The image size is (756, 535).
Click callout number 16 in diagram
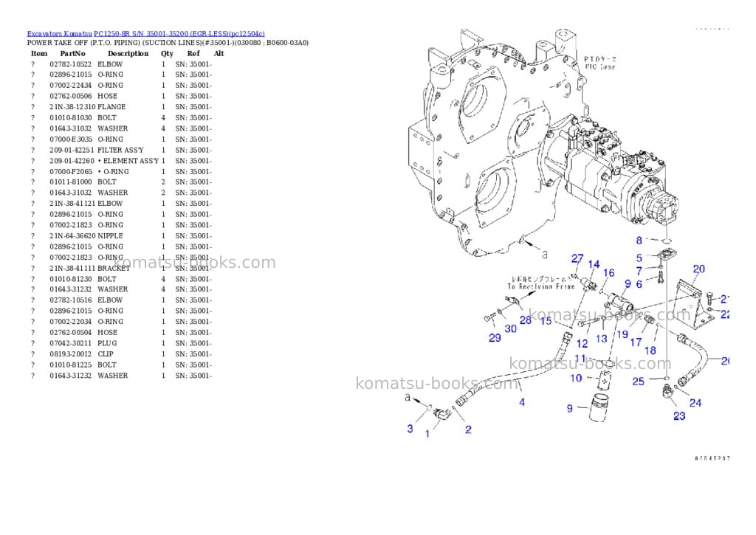[x=609, y=273]
